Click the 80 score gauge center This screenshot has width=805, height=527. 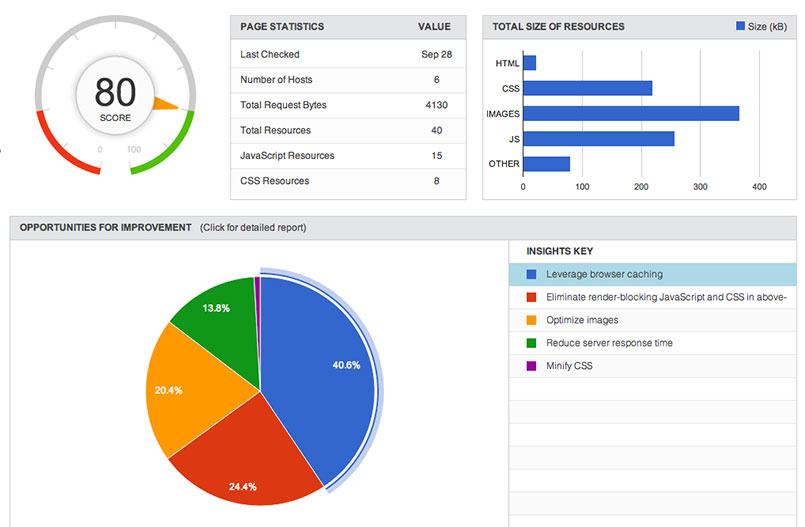114,98
